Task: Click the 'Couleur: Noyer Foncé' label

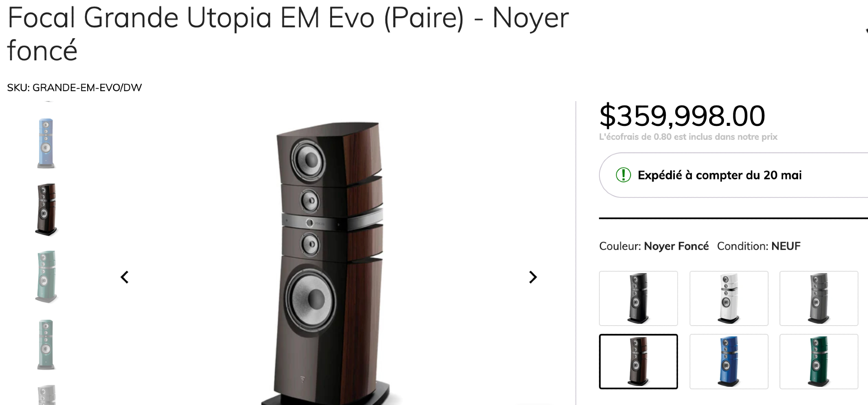Action: coord(654,246)
